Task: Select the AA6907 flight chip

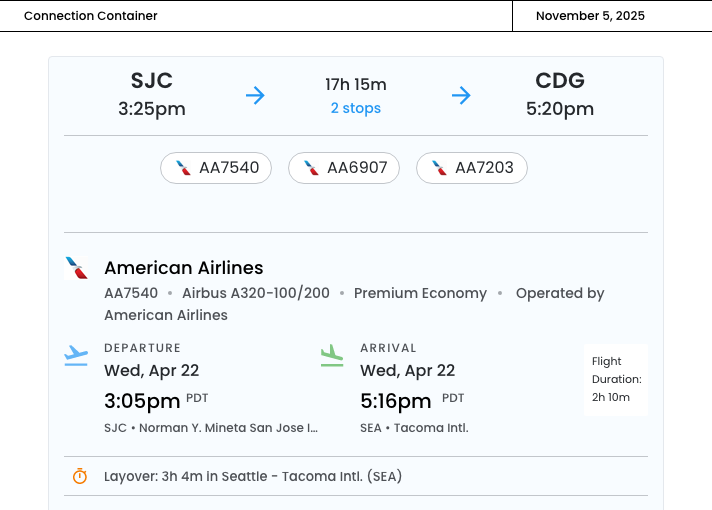Action: point(344,168)
